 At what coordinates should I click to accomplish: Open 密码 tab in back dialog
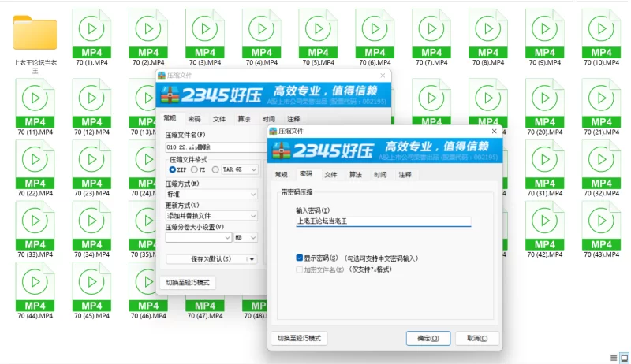coord(194,119)
